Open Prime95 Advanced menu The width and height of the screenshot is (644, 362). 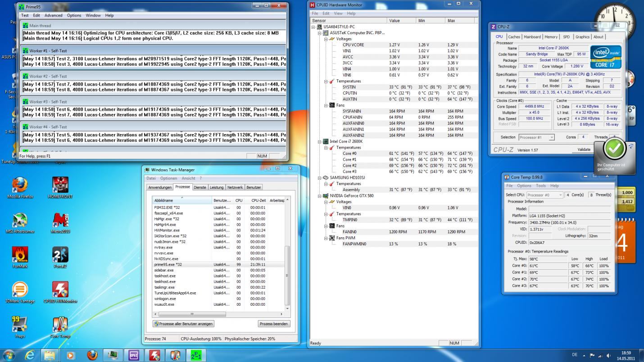click(54, 15)
